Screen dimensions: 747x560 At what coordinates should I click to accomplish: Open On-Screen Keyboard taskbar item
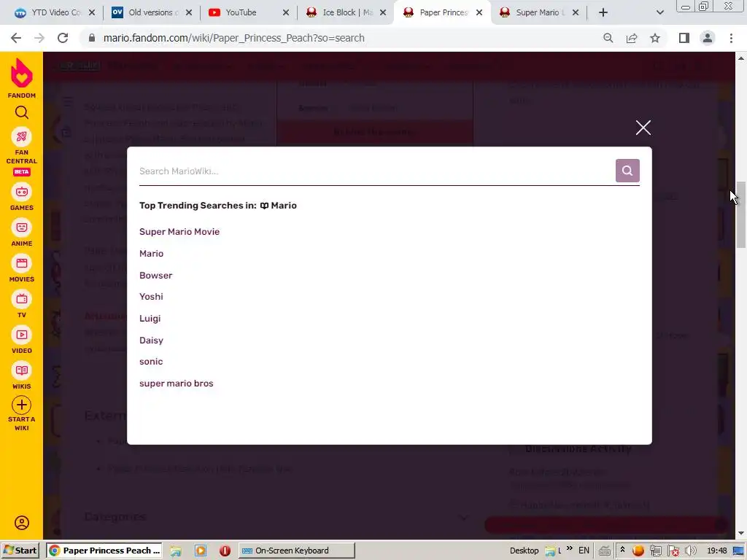pos(297,551)
